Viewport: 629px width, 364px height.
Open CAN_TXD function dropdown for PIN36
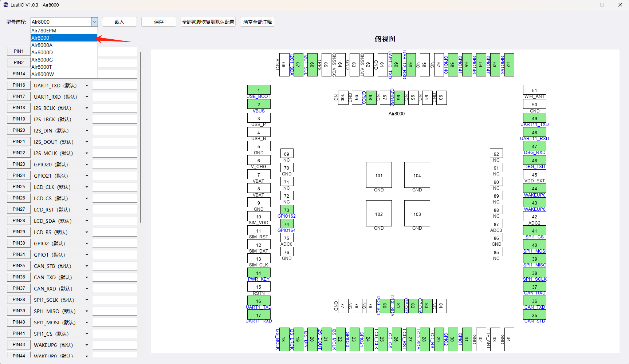[87, 277]
